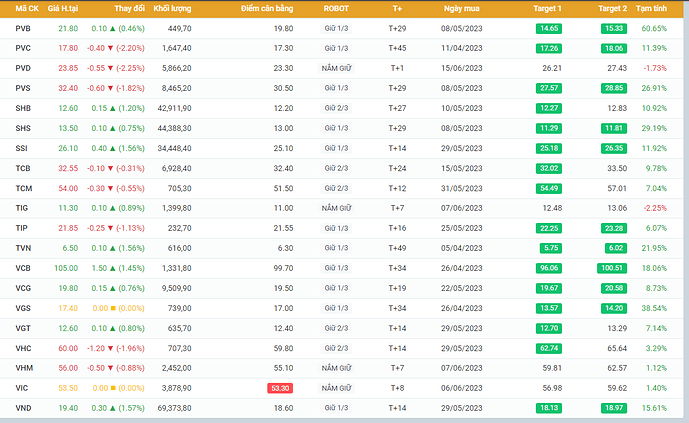Image resolution: width=689 pixels, height=423 pixels.
Task: Click the NẮM GIỮ badge in the PVD row
Action: point(336,68)
